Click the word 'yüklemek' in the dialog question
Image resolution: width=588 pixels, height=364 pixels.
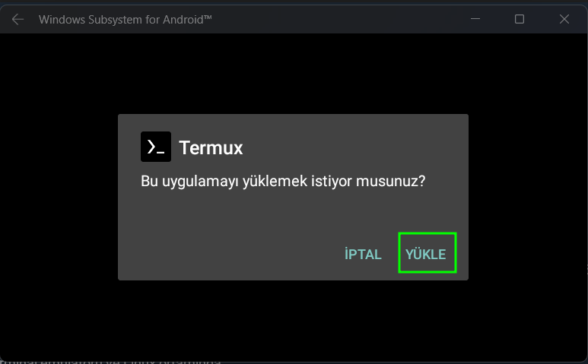click(275, 182)
